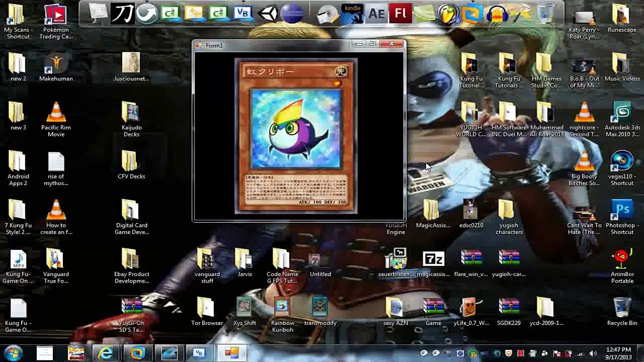This screenshot has height=362, width=644.
Task: Close the Form1 window
Action: [391, 44]
